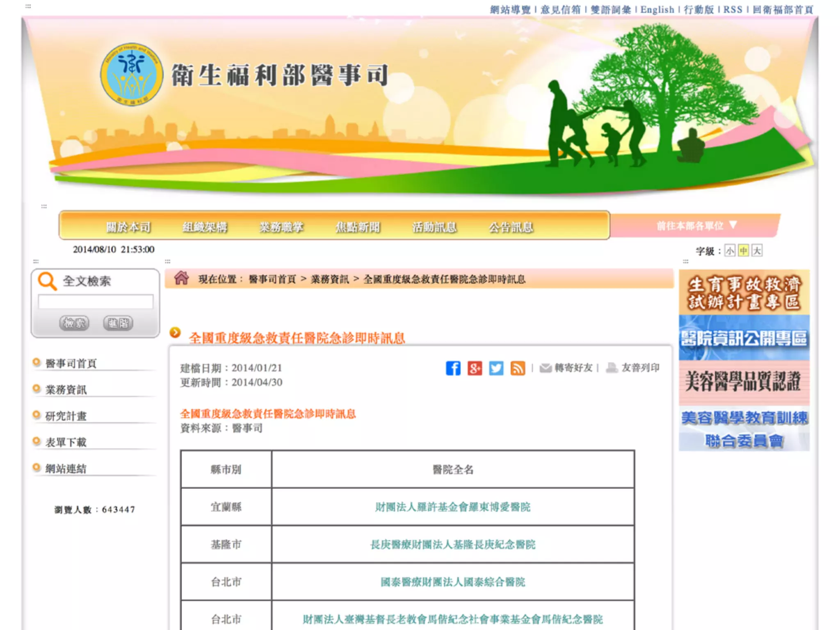Viewport: 840px width, 630px height.
Task: Open the orange RSS feed icon
Action: click(x=518, y=368)
